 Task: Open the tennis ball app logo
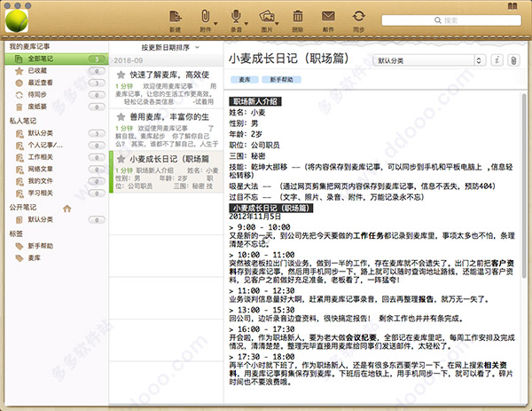17,20
